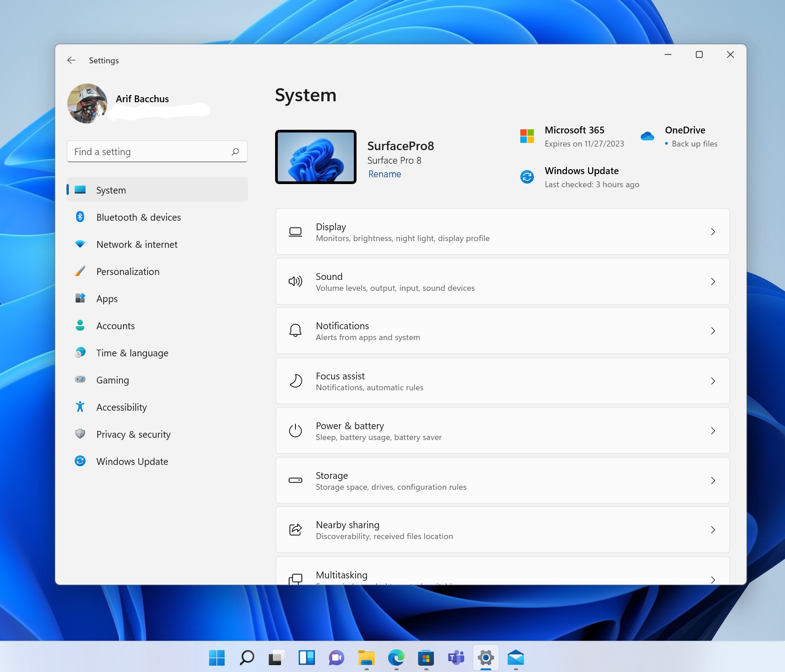Expand the Multitasking chevron
Image resolution: width=785 pixels, height=672 pixels.
(713, 579)
